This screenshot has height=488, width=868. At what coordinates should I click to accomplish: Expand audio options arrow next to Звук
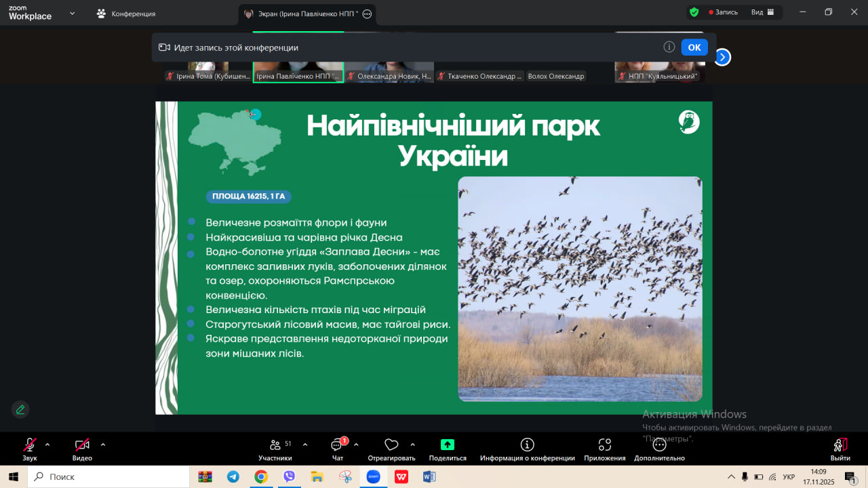(x=47, y=445)
